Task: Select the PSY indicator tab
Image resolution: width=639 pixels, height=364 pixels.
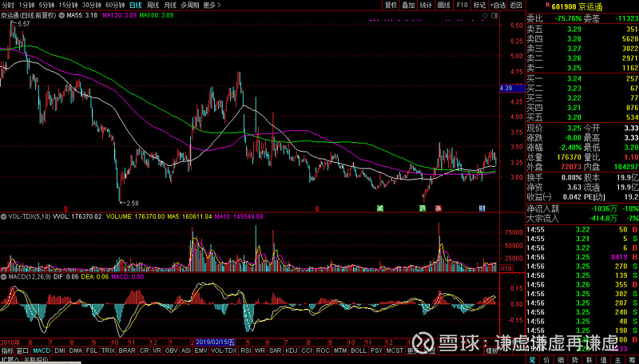Action: click(x=377, y=350)
